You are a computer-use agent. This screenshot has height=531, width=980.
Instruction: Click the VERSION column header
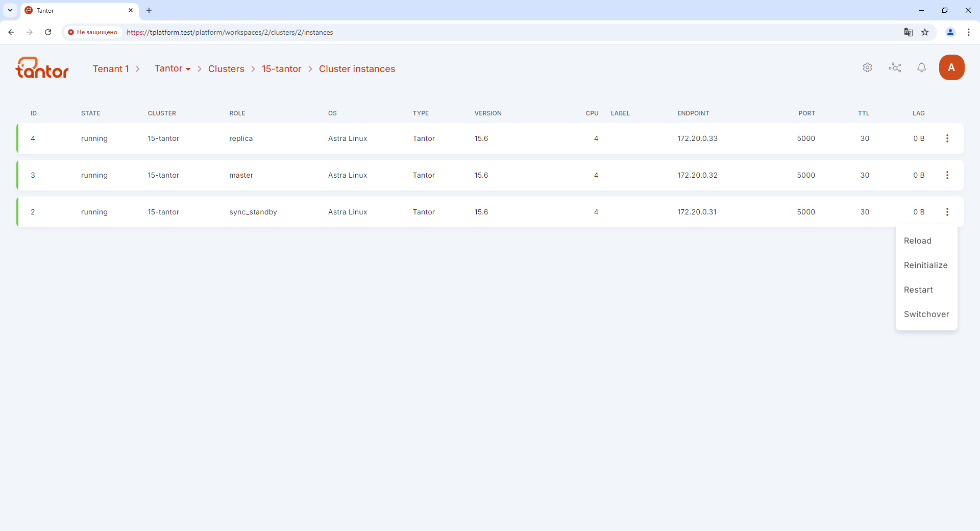coord(488,113)
